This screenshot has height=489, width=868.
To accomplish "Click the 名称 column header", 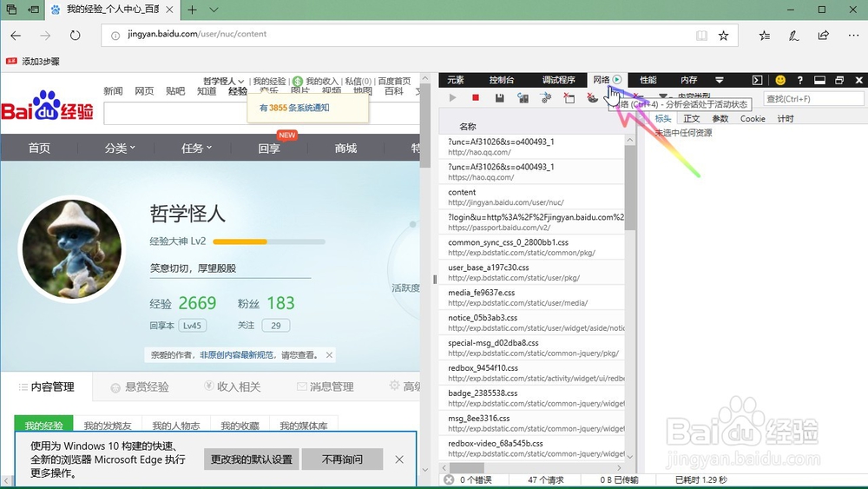I will [467, 126].
